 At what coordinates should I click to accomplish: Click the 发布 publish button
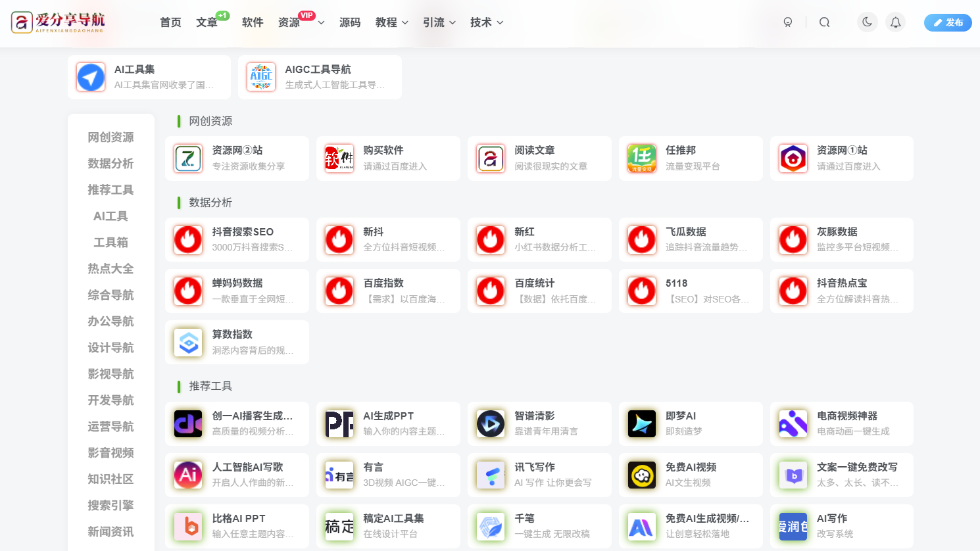click(948, 22)
